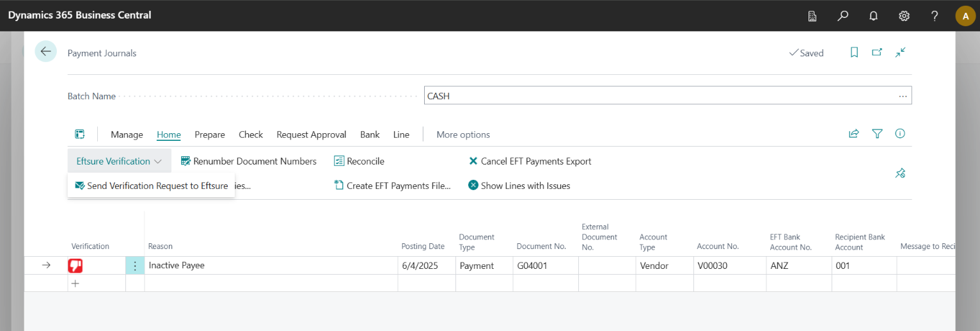Open the settings gear icon

pos(905,15)
